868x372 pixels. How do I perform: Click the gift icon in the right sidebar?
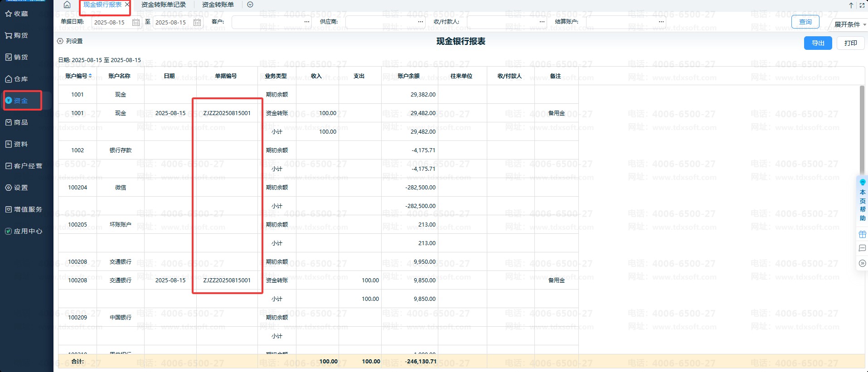click(x=862, y=234)
